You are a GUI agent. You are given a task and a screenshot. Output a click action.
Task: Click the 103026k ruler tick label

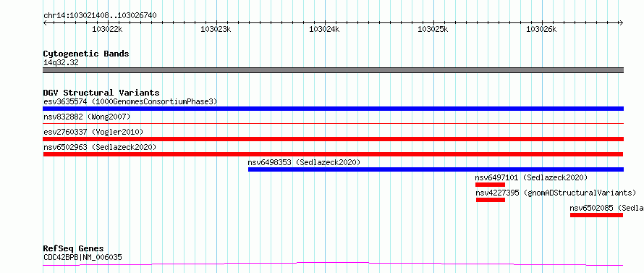541,29
